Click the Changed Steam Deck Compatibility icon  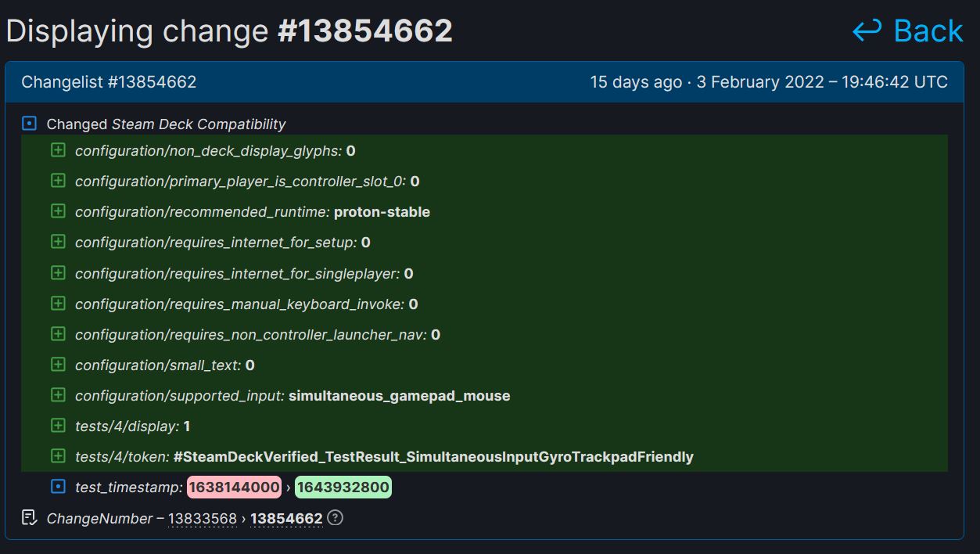[30, 124]
